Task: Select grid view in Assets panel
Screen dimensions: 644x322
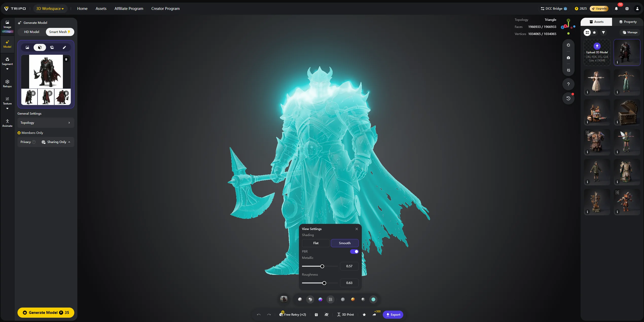Action: point(587,32)
